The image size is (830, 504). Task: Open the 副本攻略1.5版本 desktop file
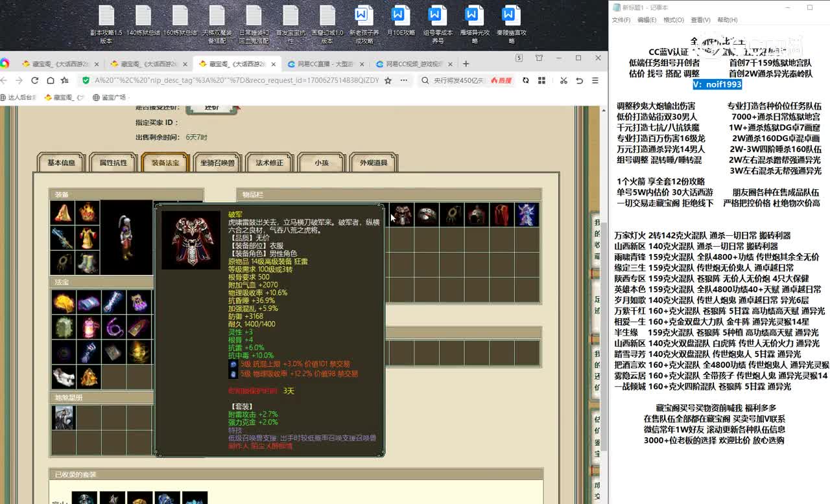(x=106, y=25)
